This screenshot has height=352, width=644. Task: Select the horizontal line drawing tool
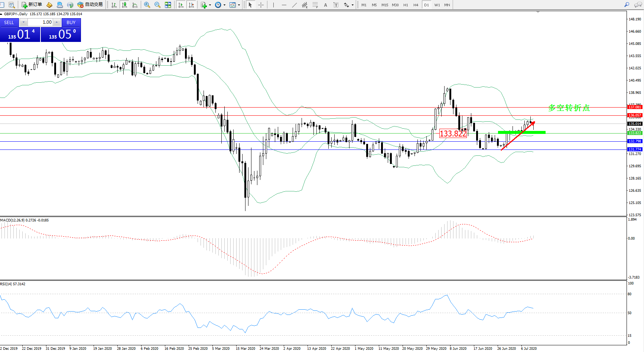(x=284, y=5)
